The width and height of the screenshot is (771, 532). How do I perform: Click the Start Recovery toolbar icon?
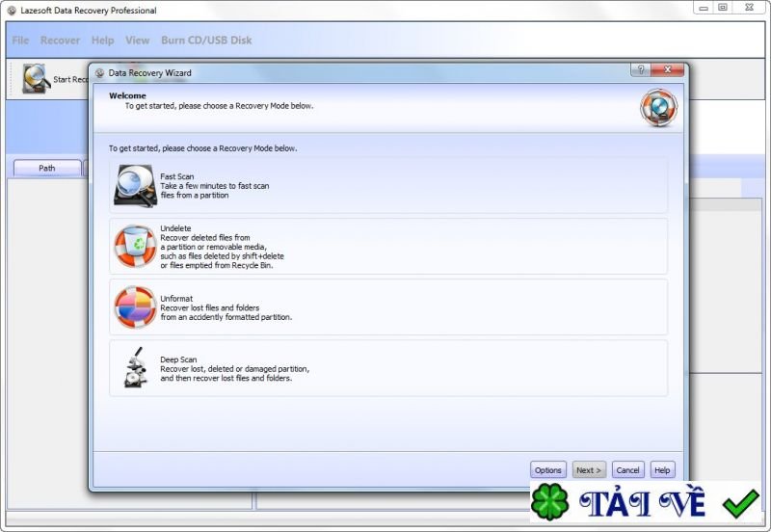coord(36,79)
